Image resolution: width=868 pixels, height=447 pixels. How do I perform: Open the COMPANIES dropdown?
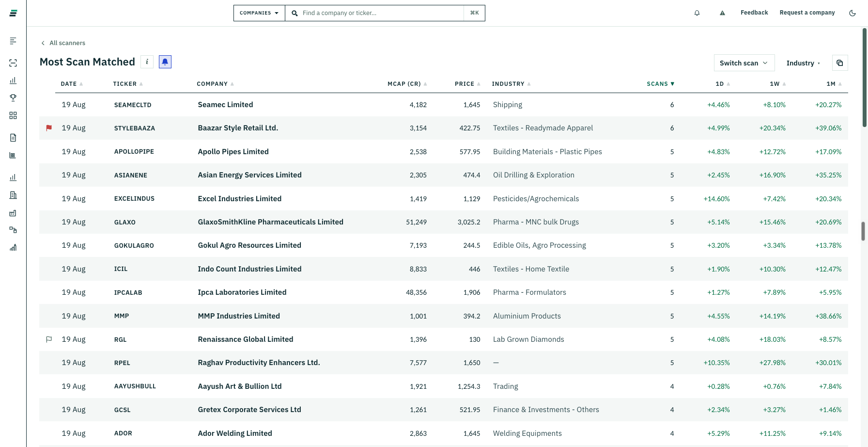259,13
